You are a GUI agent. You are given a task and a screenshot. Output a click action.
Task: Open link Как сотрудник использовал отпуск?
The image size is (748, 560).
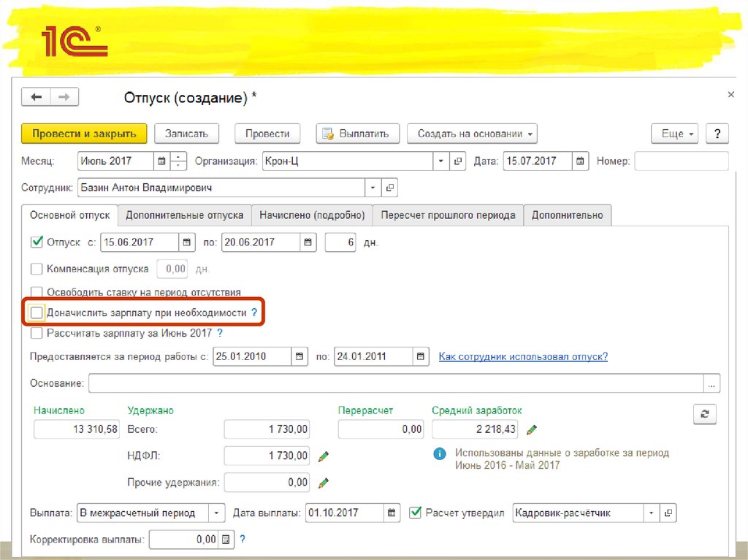[x=523, y=356]
